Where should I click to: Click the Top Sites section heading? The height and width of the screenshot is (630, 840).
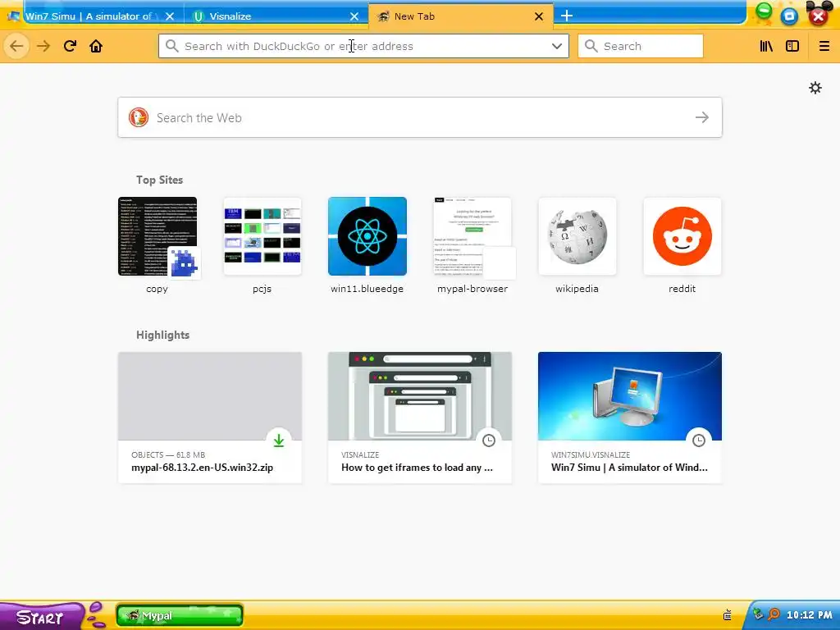click(160, 180)
